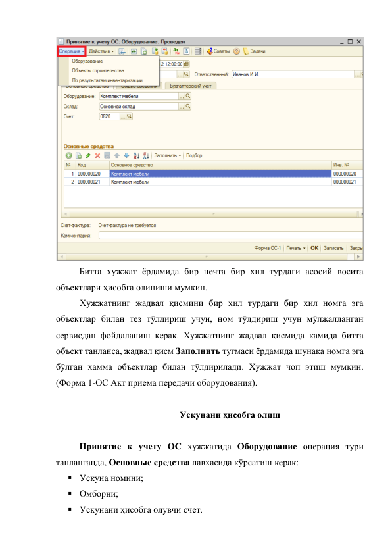Click the copy row icon in table toolbar
392x554 pixels.
[79, 155]
